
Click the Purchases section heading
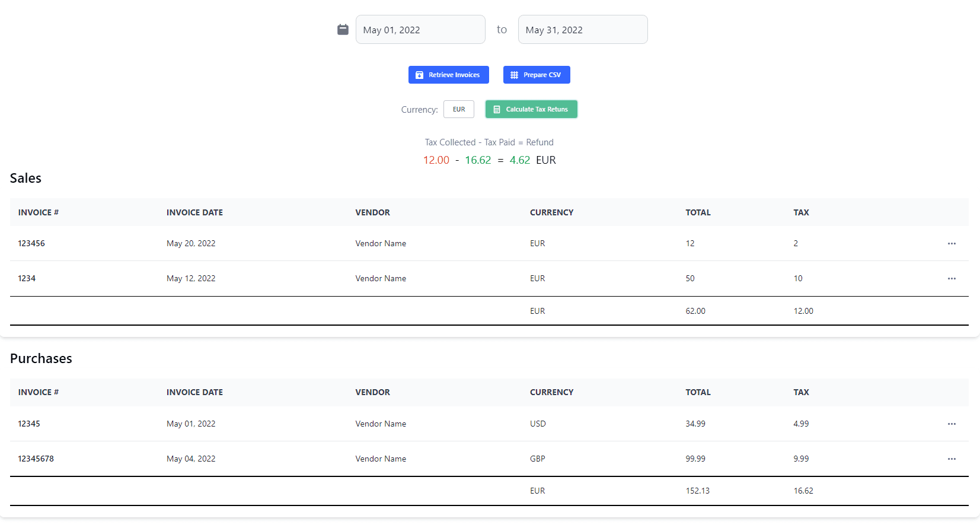pos(41,358)
